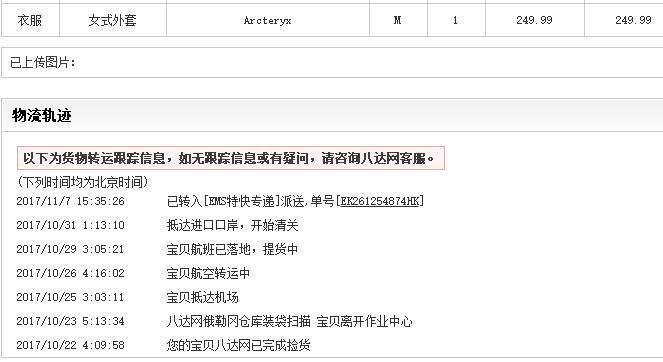Click the unit price 249.99 cell
The image size is (663, 362).
(x=534, y=20)
